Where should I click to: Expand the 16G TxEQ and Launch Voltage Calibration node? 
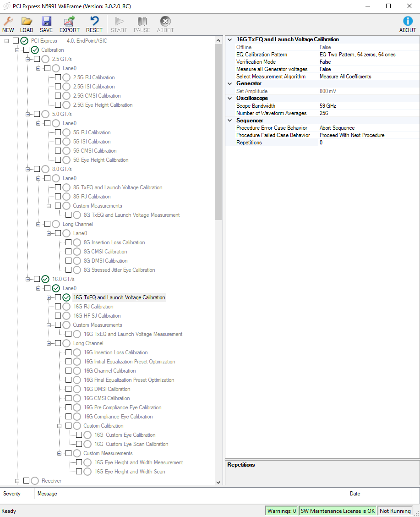[49, 298]
